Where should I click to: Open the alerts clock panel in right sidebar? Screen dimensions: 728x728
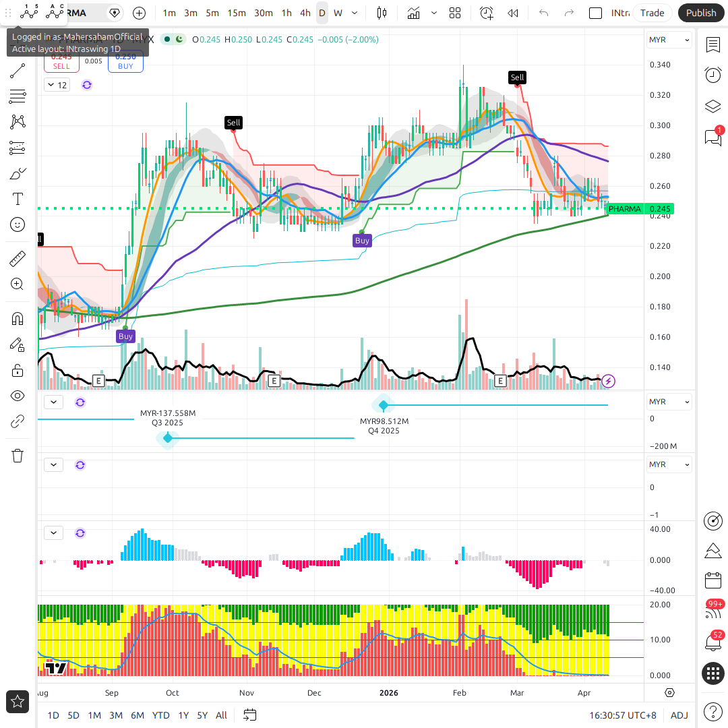click(x=712, y=75)
